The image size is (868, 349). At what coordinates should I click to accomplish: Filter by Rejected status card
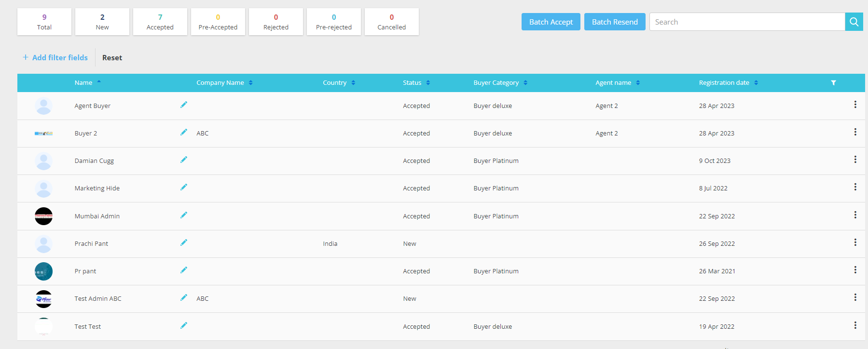(x=276, y=22)
